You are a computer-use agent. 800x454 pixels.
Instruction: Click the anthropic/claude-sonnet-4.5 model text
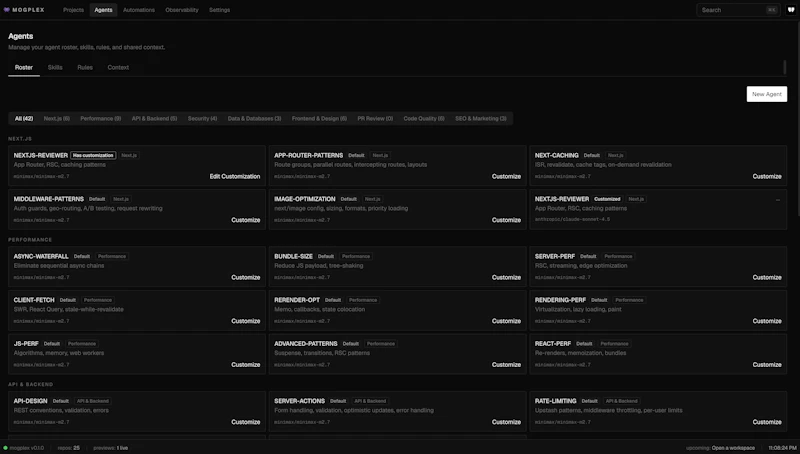pos(572,219)
